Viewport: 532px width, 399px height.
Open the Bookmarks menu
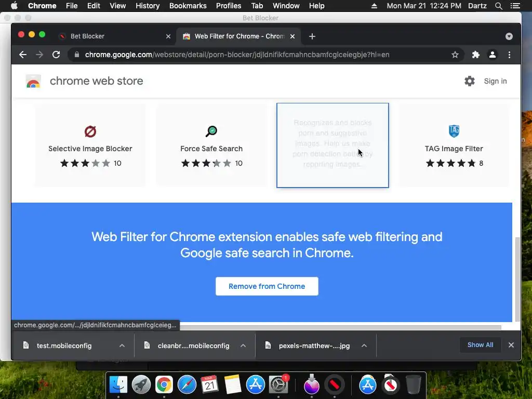point(188,6)
